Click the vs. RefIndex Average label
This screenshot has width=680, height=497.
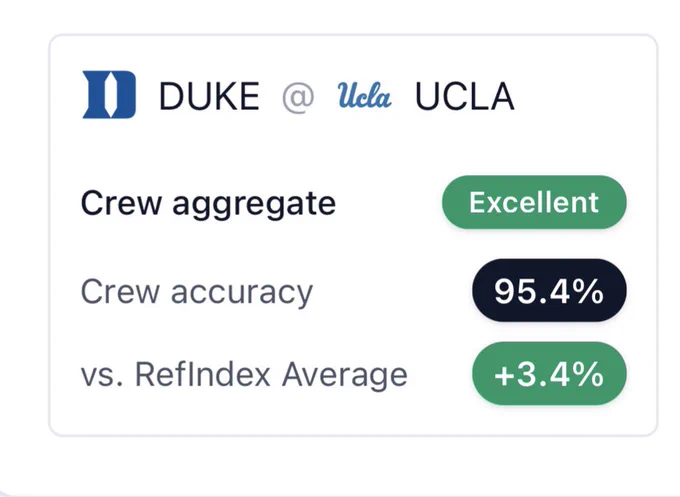point(244,375)
